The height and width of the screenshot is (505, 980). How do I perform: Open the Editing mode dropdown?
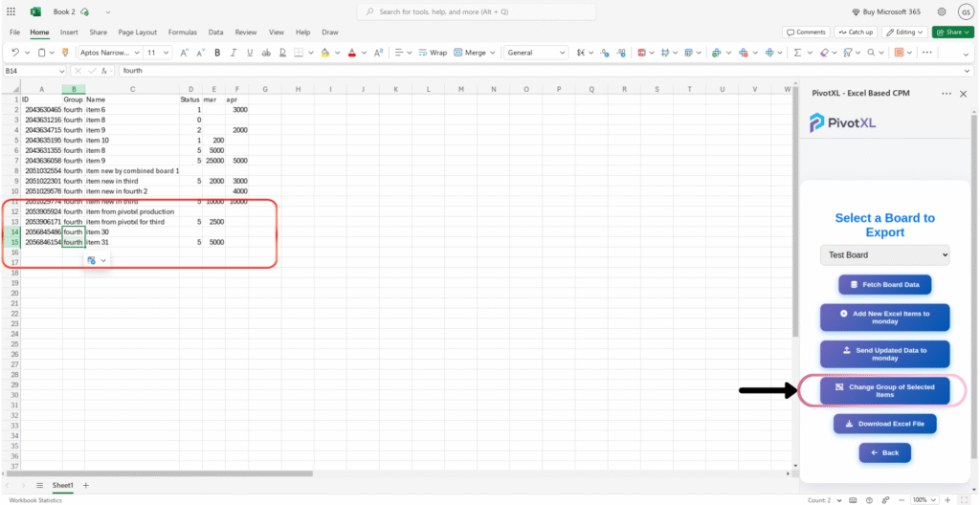(x=905, y=32)
